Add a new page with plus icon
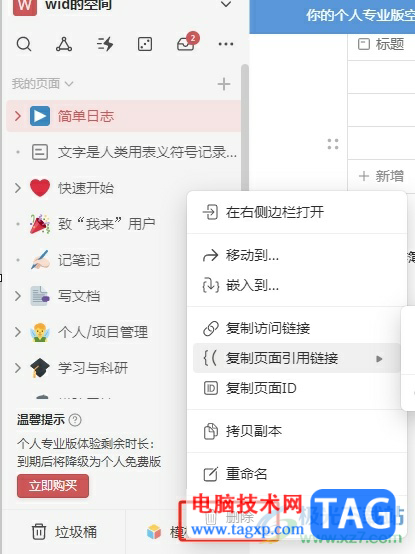Screen dimensions: 415x554 point(224,84)
